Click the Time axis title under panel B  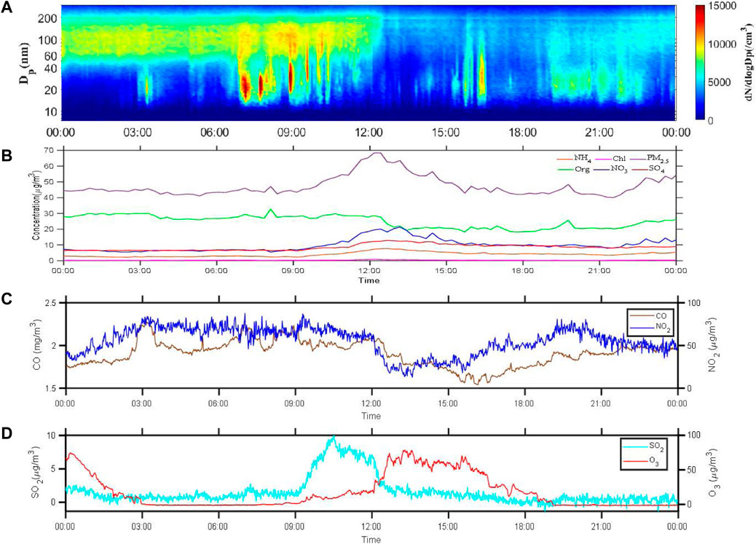(x=369, y=280)
